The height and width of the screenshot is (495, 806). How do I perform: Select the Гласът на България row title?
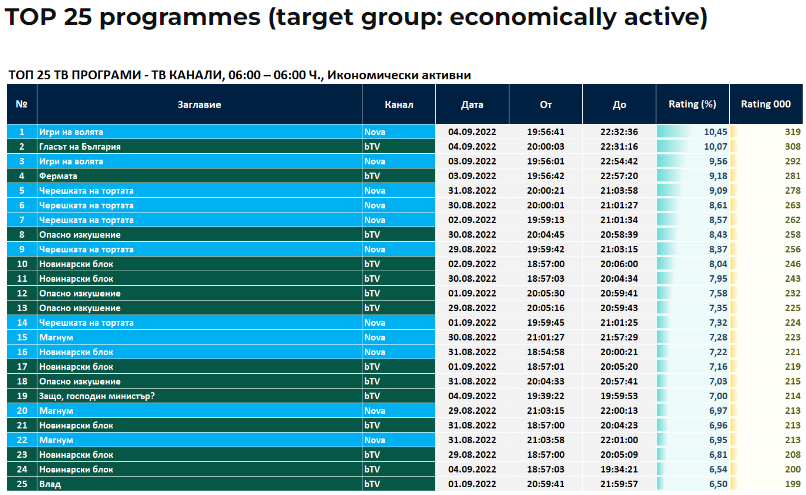[80, 146]
